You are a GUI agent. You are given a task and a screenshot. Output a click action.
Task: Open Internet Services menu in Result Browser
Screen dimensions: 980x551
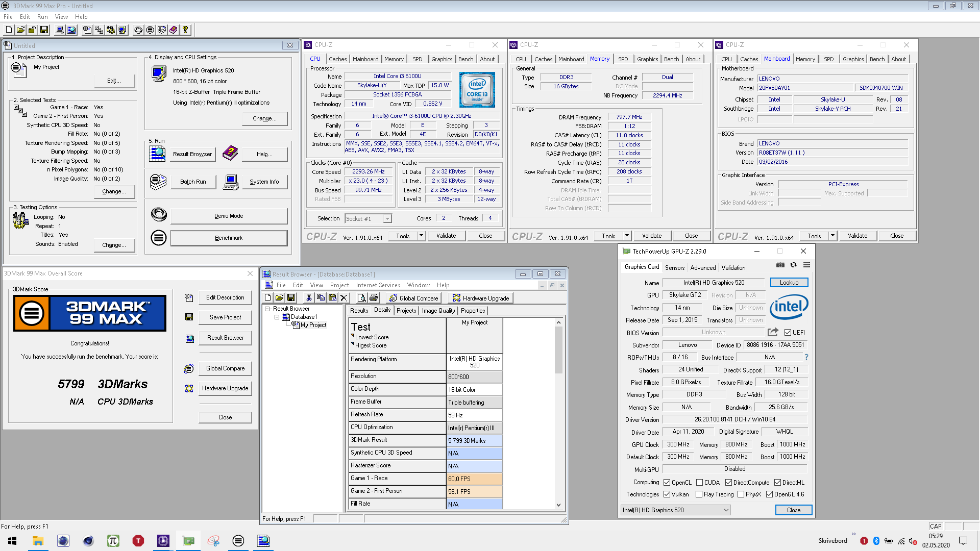click(378, 285)
